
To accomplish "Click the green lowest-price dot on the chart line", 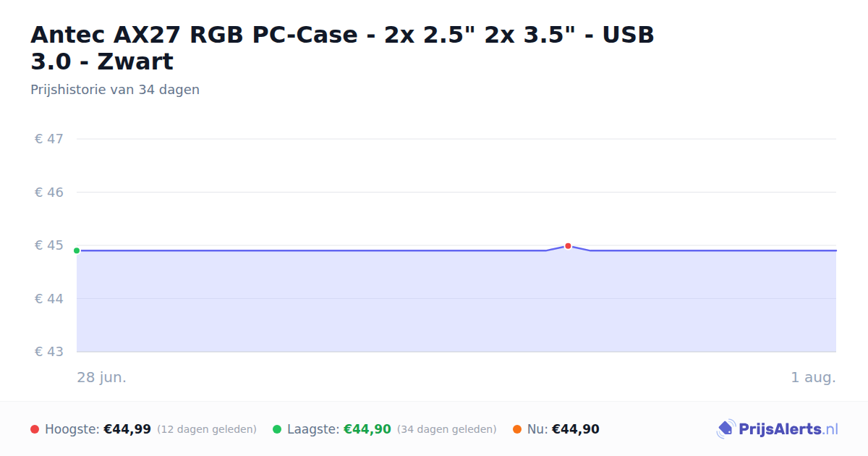I will (x=77, y=250).
